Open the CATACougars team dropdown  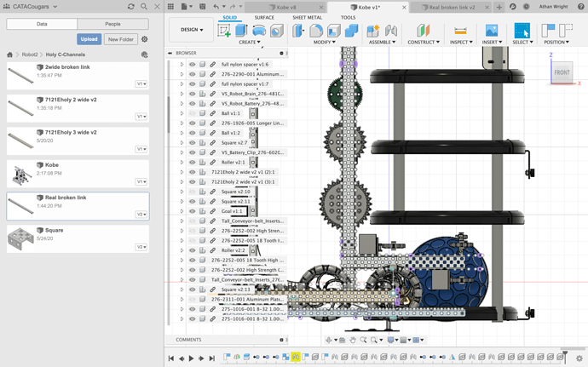[x=32, y=7]
